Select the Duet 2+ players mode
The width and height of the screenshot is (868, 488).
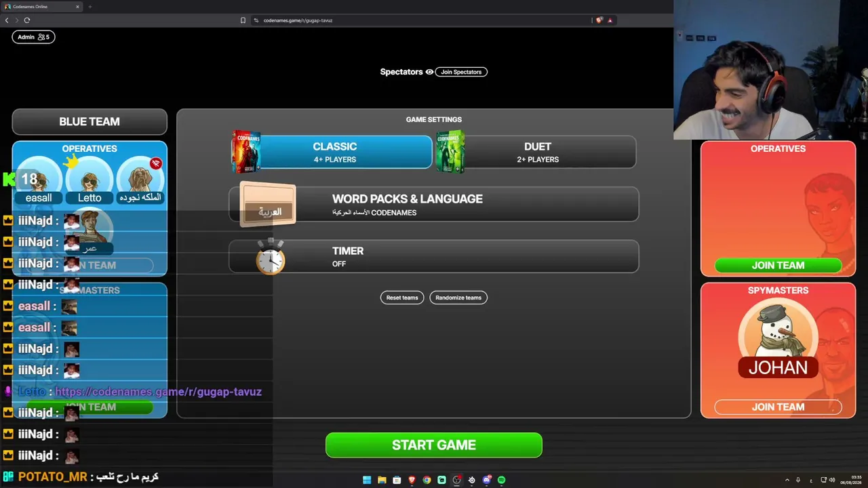coord(537,152)
